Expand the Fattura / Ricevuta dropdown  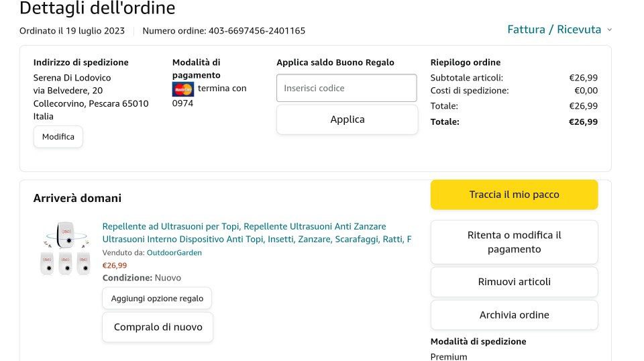pos(554,30)
